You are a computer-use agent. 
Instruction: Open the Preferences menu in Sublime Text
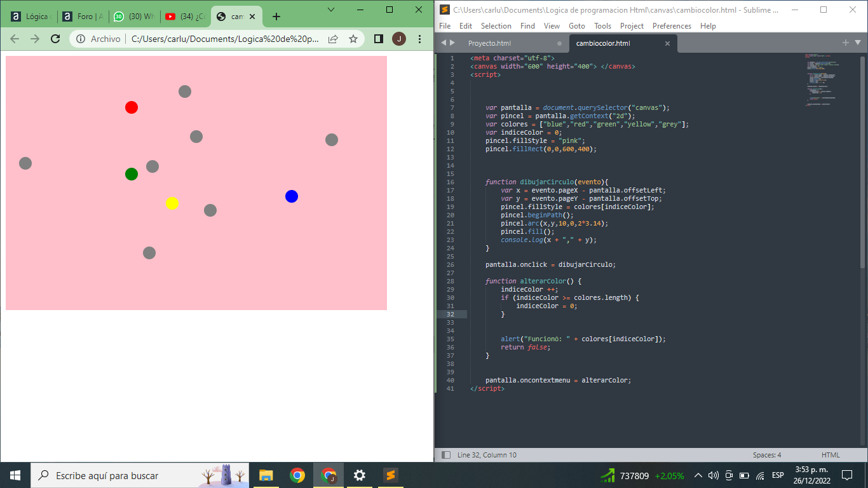[672, 26]
